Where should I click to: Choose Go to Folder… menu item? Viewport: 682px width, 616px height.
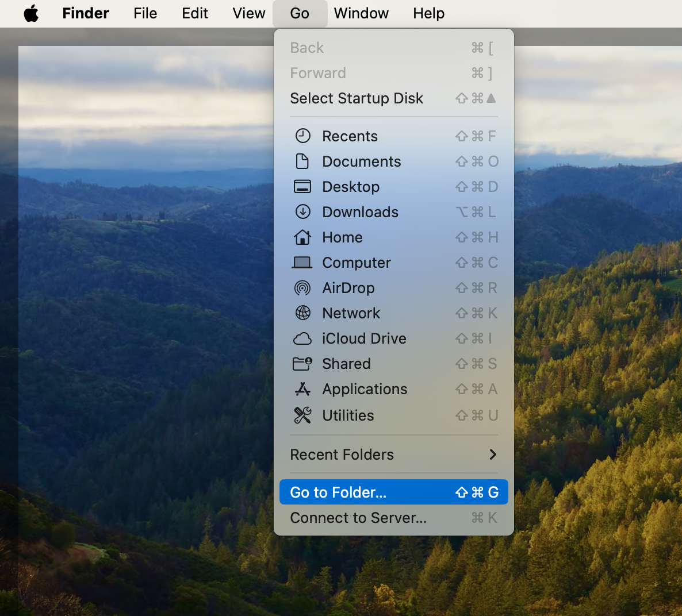(x=394, y=492)
